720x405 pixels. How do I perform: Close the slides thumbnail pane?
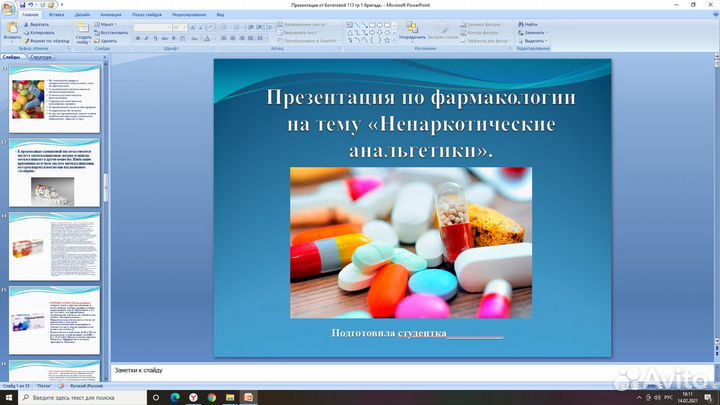[105, 57]
